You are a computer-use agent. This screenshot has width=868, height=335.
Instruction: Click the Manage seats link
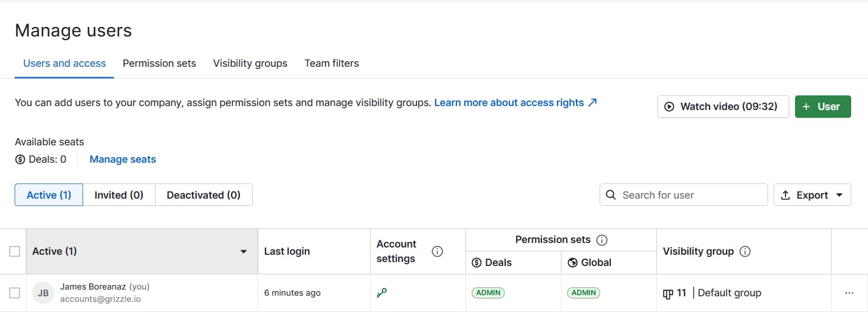tap(122, 159)
